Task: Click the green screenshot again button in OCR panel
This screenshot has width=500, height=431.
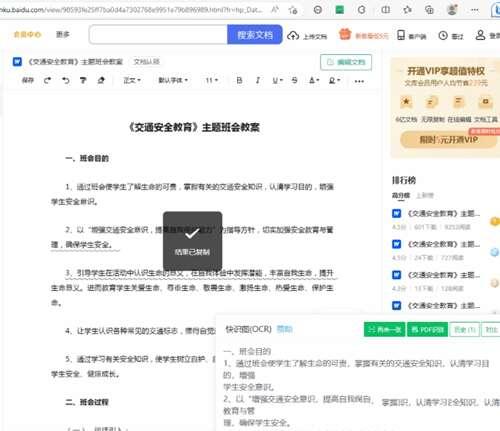Action: (x=384, y=330)
